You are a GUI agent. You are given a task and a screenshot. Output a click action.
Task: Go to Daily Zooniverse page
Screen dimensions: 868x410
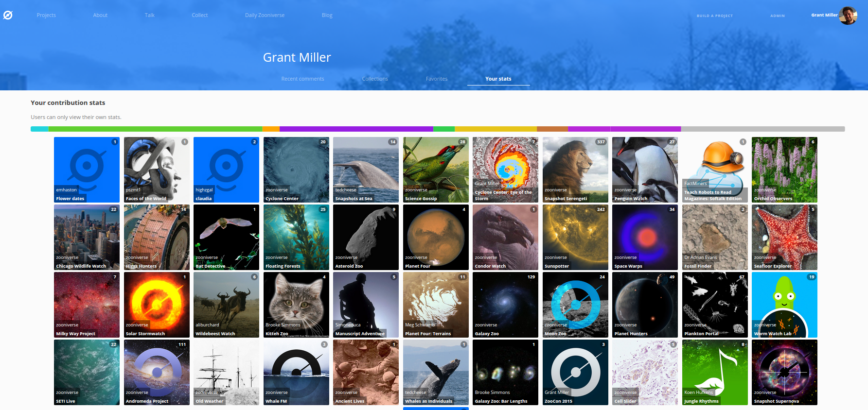click(265, 15)
